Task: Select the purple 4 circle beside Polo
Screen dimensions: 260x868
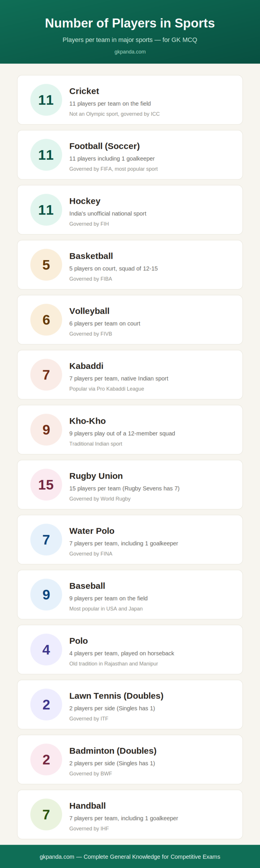Action: click(x=46, y=649)
